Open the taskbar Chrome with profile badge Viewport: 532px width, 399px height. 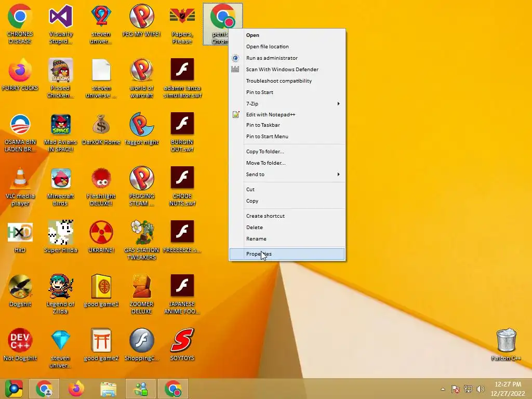[44, 389]
